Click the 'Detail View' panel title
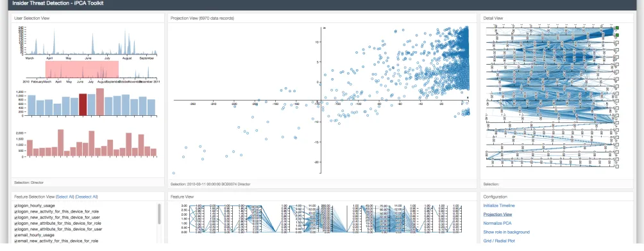The height and width of the screenshot is (251, 644). (493, 18)
